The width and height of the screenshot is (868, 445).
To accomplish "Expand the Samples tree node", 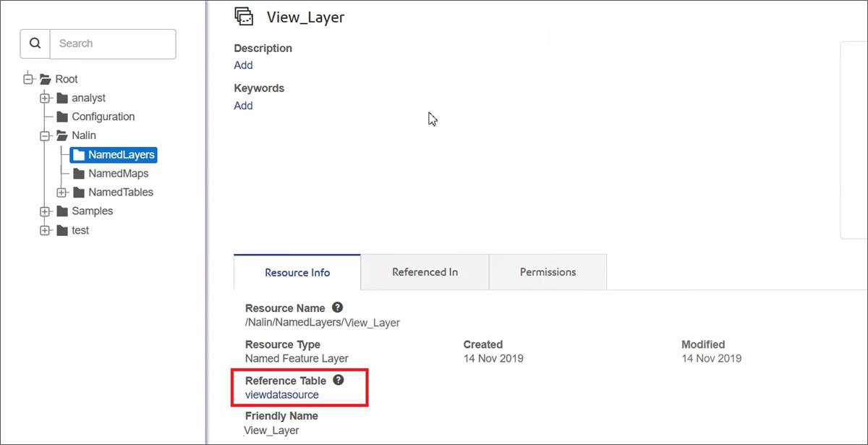I will pyautogui.click(x=44, y=211).
